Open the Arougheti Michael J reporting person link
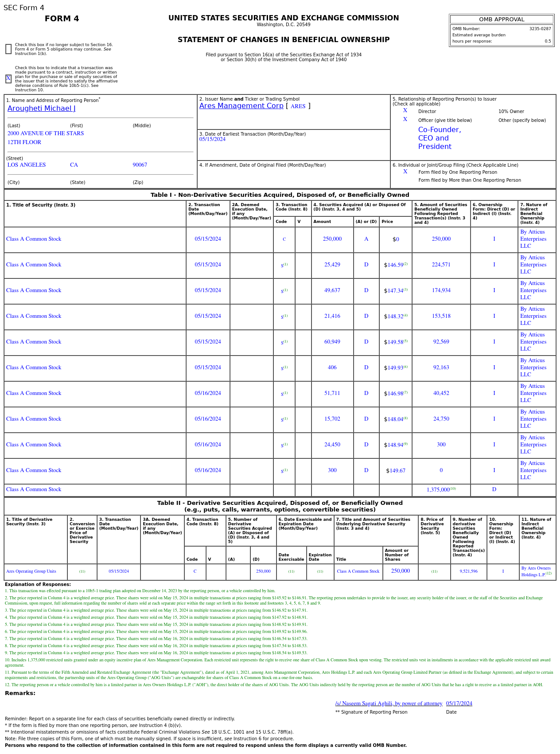560x754 pixels. click(x=42, y=109)
